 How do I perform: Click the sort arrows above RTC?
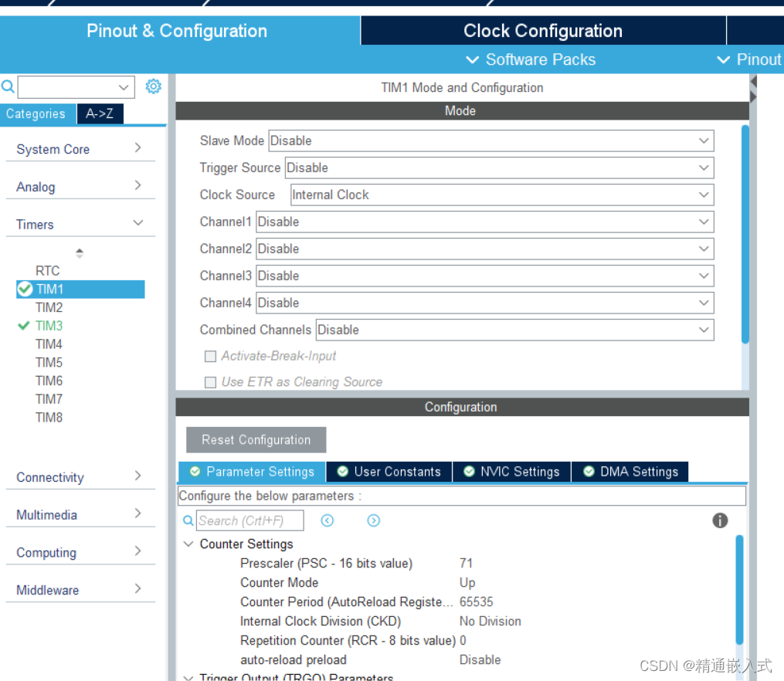[x=80, y=252]
